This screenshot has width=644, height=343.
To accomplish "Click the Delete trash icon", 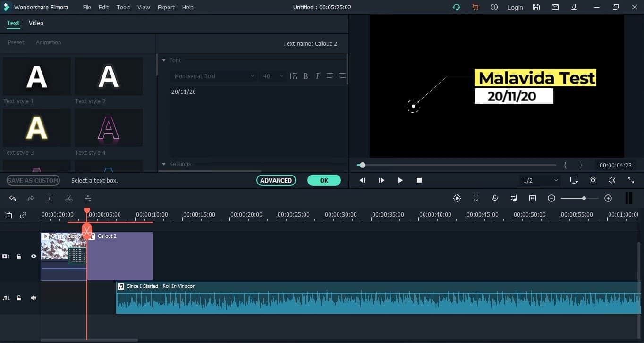I will [50, 199].
